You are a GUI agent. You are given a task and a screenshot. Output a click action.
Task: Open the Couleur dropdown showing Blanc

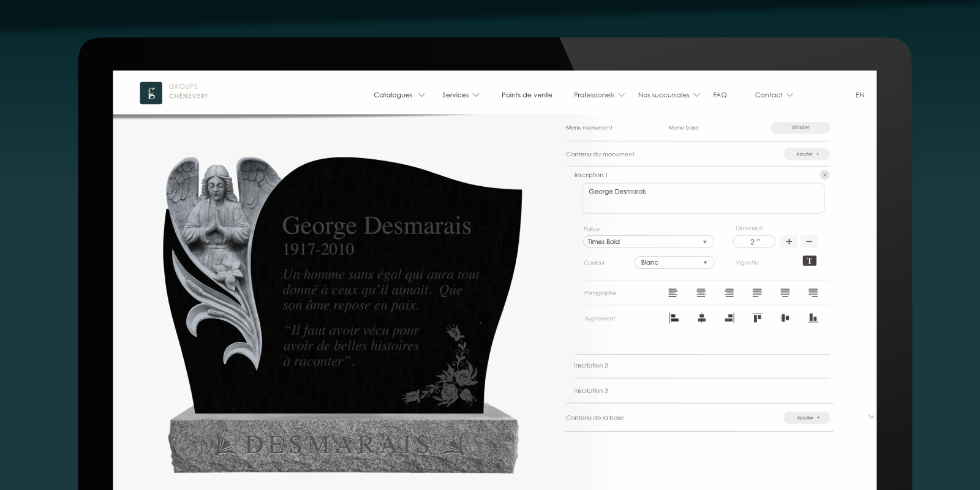coord(674,263)
